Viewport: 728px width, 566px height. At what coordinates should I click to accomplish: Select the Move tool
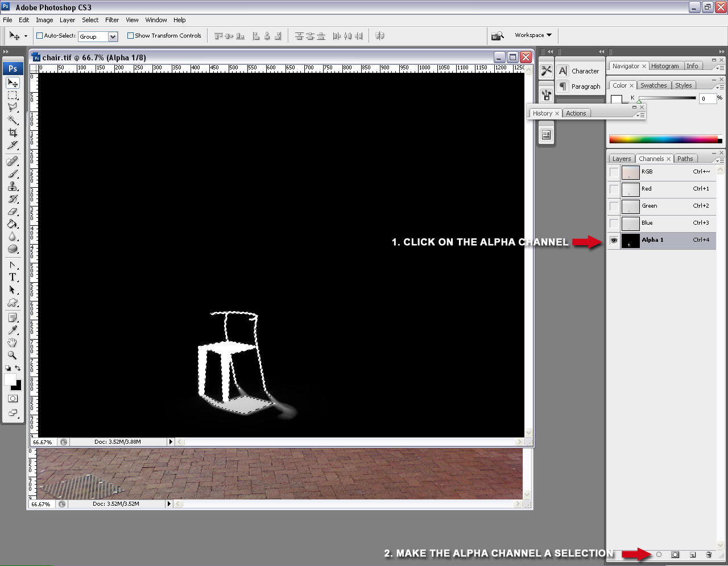13,82
